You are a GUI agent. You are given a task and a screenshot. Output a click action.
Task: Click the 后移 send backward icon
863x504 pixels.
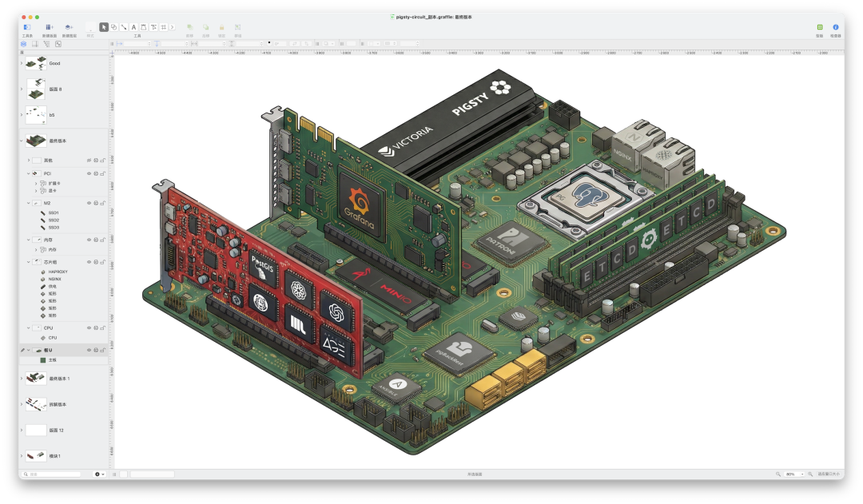click(206, 27)
